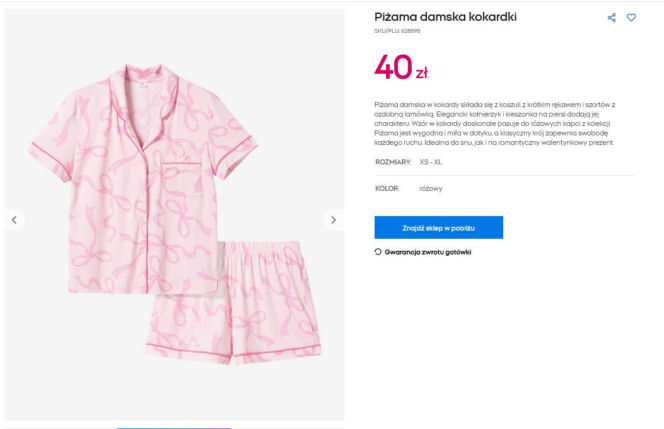
Task: Click the 40 zł price
Action: [x=400, y=67]
